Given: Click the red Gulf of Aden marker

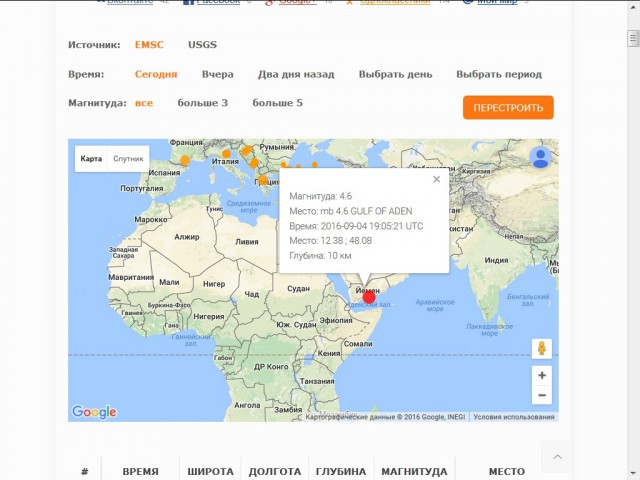Looking at the screenshot, I should tap(369, 298).
